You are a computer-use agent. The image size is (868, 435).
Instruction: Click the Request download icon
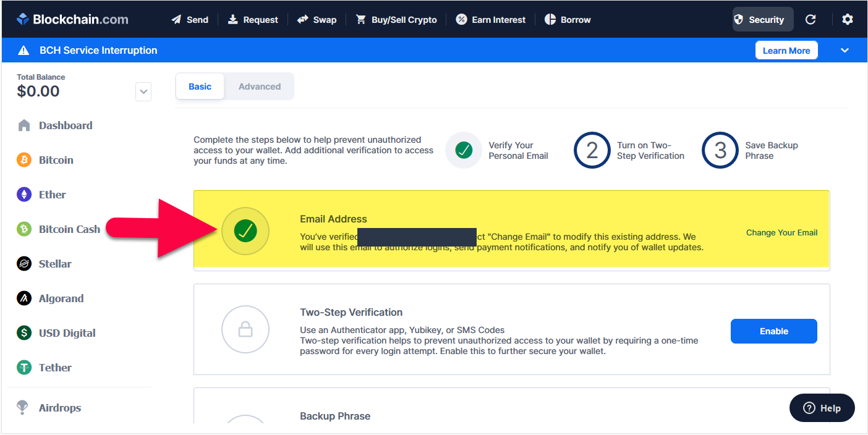click(x=232, y=19)
